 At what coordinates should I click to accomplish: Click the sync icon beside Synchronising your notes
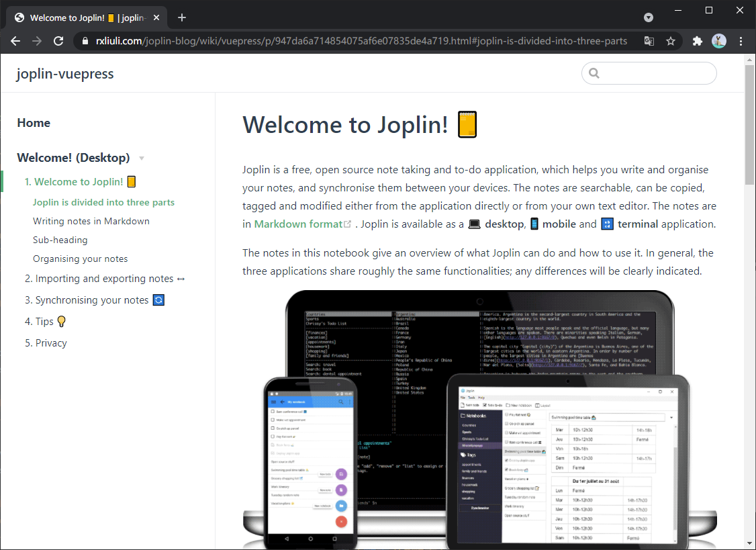click(x=158, y=300)
